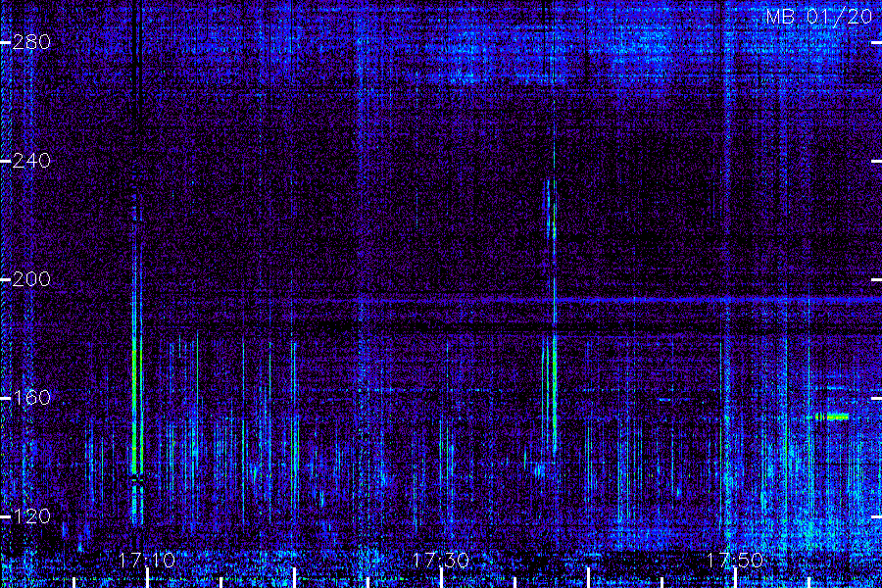Click the 280 frequency axis label
882x588 pixels.
31,42
